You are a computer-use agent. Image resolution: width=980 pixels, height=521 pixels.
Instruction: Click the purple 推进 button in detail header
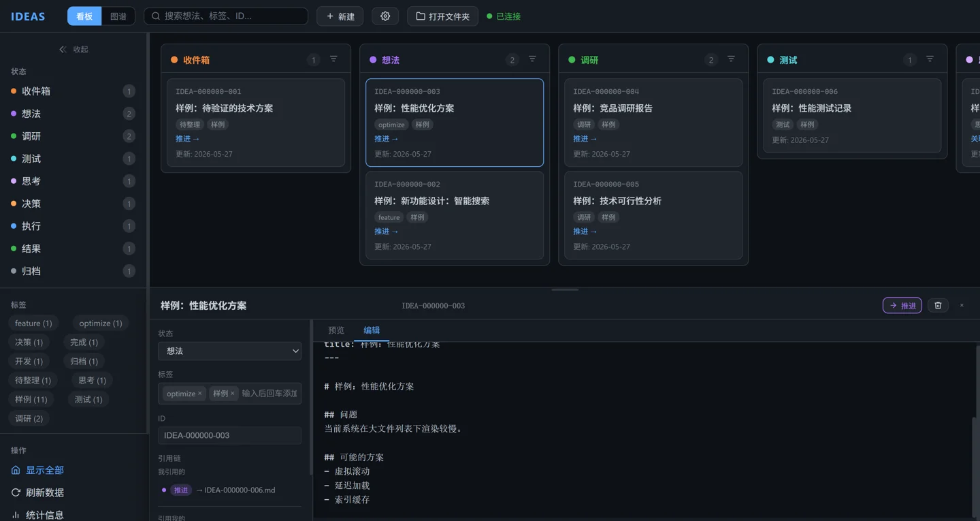pos(902,305)
